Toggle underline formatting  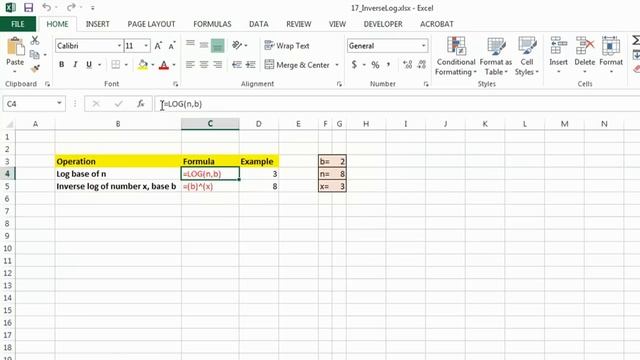[x=89, y=64]
